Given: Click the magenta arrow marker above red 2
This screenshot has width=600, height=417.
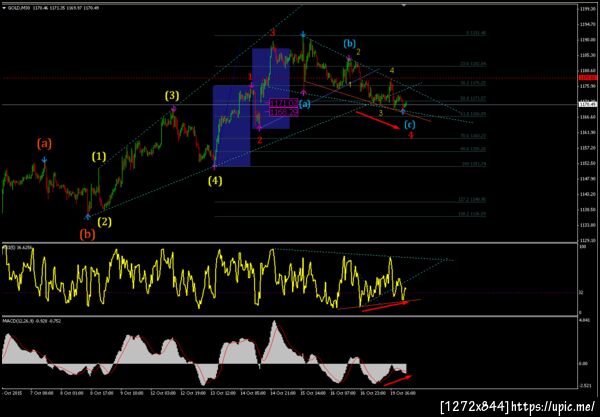Looking at the screenshot, I should (259, 128).
